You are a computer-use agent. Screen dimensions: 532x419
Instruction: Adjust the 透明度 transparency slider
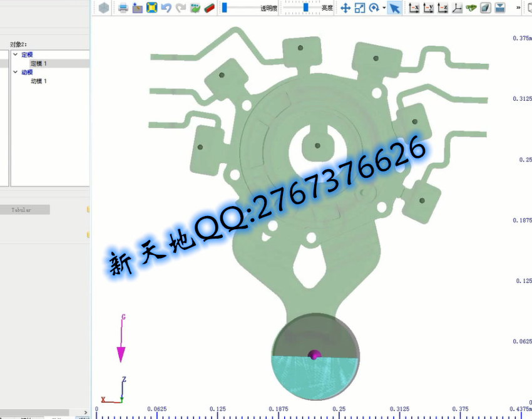point(225,8)
